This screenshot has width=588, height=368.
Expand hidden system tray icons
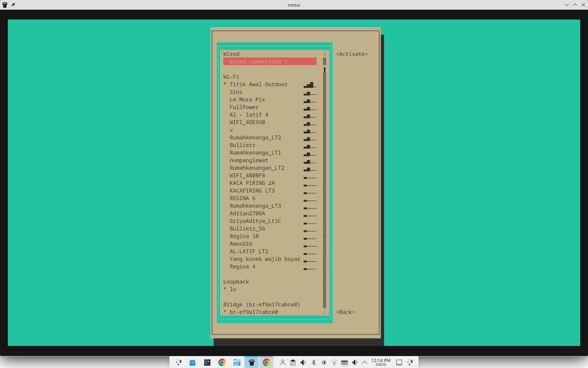click(365, 363)
